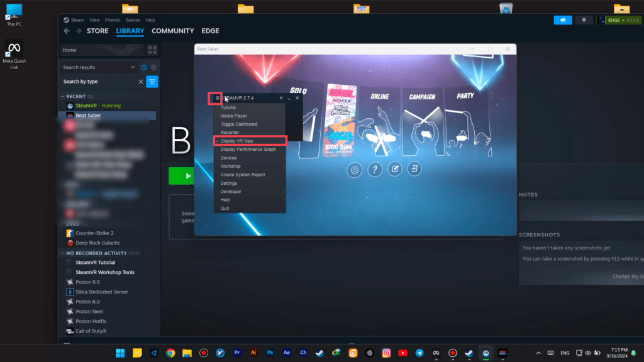Click the Beat Saber help question mark icon
Screen dimensions: 644x362
point(375,170)
